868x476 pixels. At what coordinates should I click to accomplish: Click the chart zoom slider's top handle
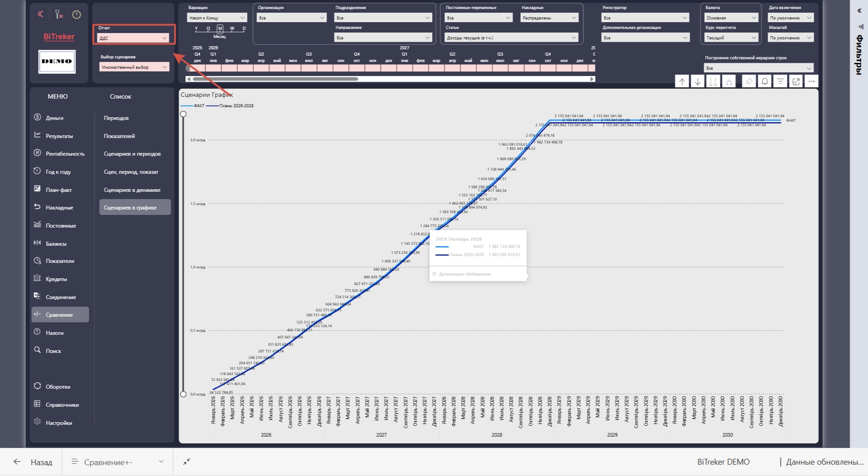183,114
